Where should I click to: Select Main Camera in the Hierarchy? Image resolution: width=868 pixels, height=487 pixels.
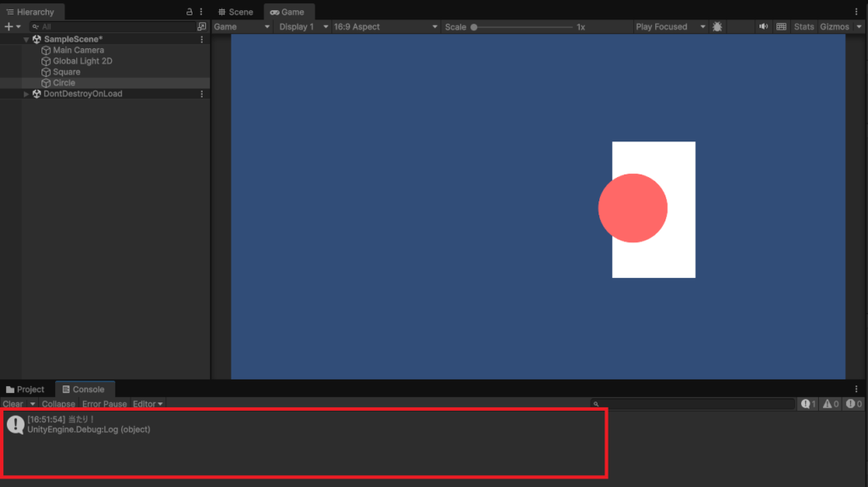[78, 50]
